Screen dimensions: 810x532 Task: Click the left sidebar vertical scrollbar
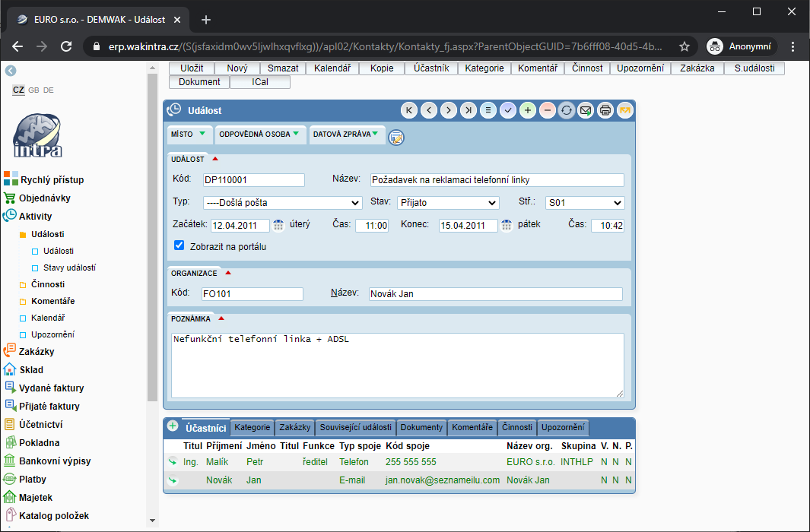[152, 236]
